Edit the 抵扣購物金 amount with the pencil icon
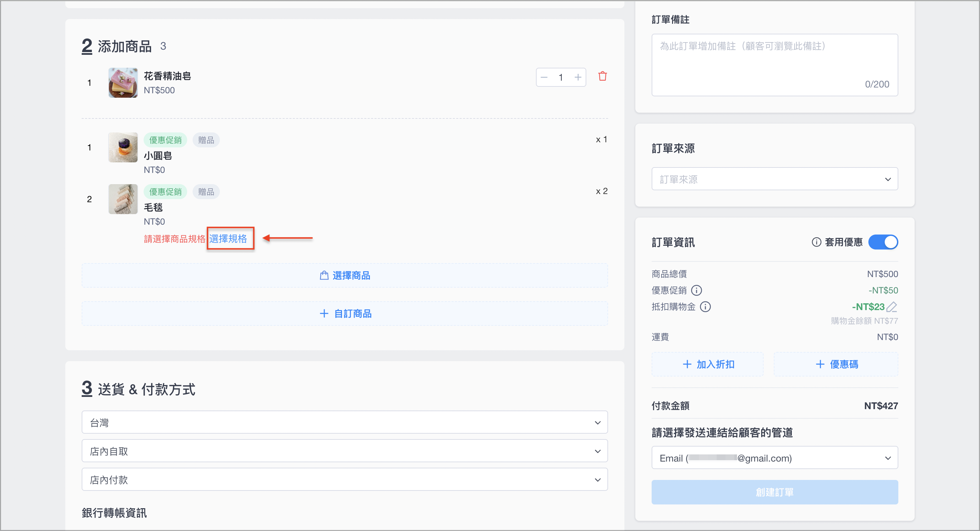This screenshot has height=531, width=980. pos(892,307)
